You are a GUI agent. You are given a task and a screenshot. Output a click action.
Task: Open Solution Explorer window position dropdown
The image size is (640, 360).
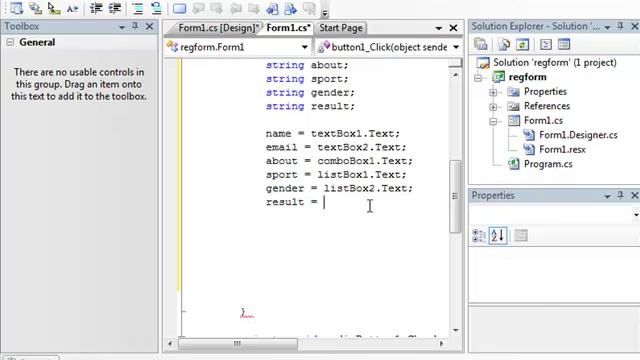tap(607, 27)
